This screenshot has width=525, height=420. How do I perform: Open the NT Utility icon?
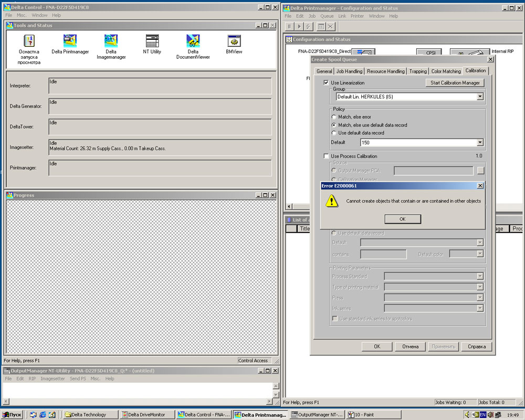click(152, 41)
